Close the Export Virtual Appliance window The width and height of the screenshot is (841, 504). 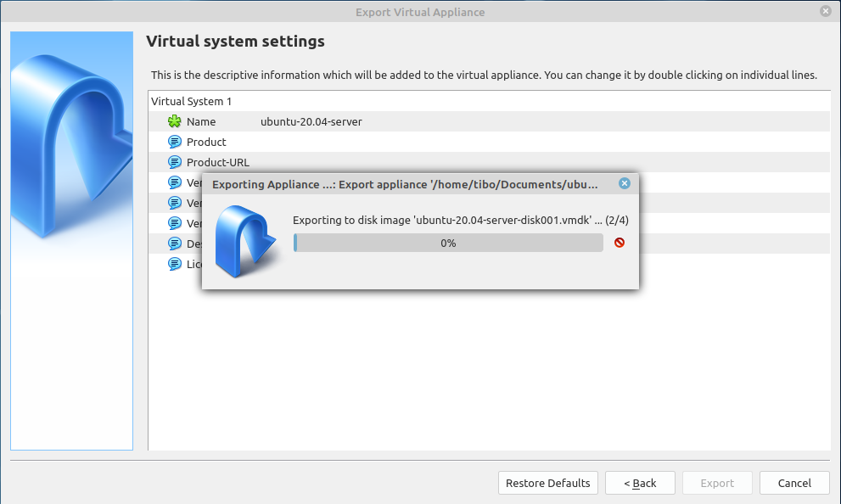pyautogui.click(x=826, y=11)
